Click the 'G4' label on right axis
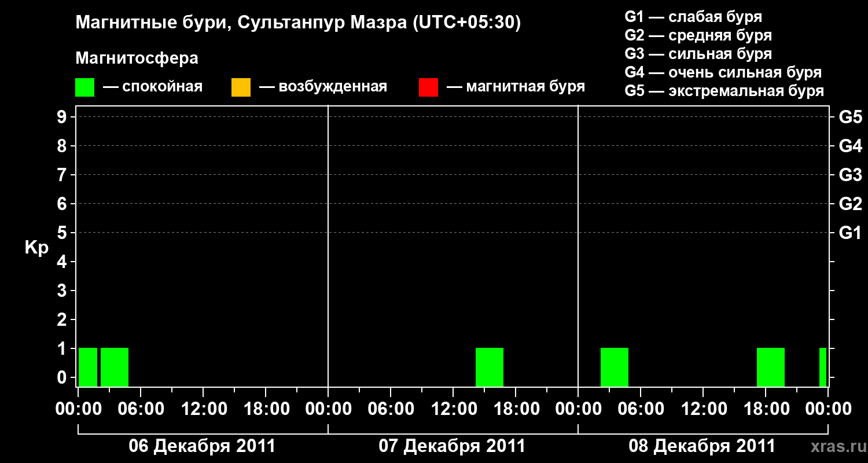 tap(850, 146)
